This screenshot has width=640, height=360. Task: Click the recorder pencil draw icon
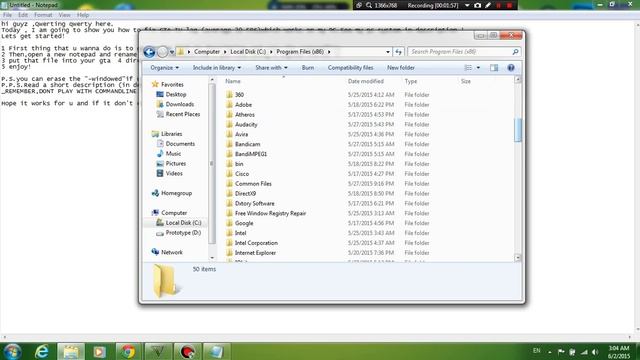coord(488,5)
